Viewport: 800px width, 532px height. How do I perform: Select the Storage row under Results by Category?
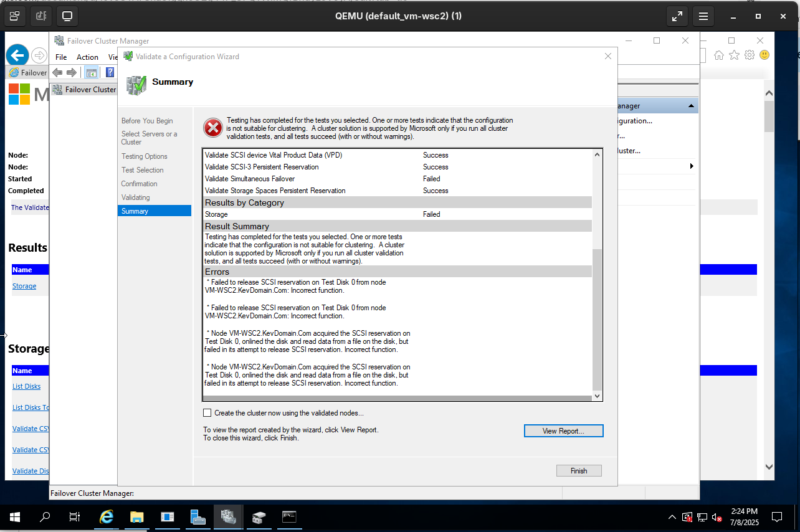click(x=397, y=214)
